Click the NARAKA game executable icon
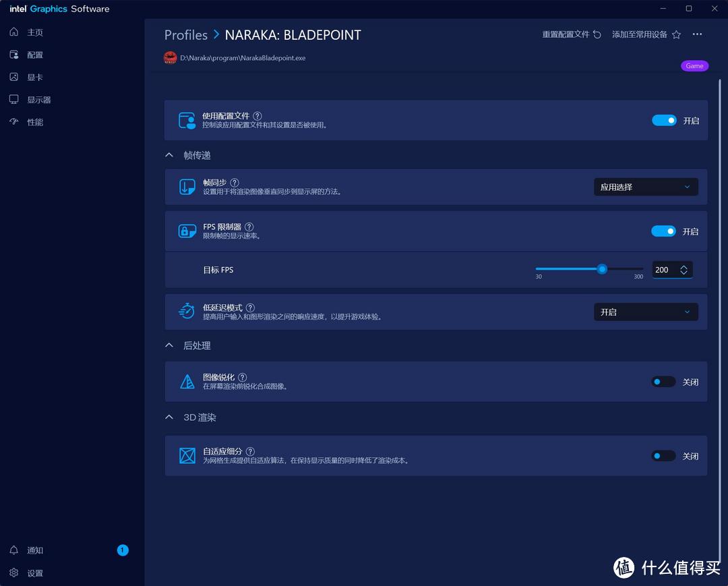728x586 pixels. [171, 58]
